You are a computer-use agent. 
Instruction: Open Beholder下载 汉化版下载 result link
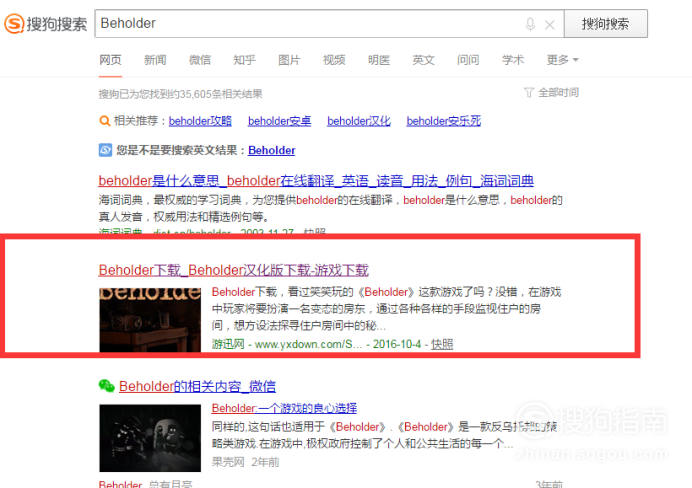(x=233, y=270)
